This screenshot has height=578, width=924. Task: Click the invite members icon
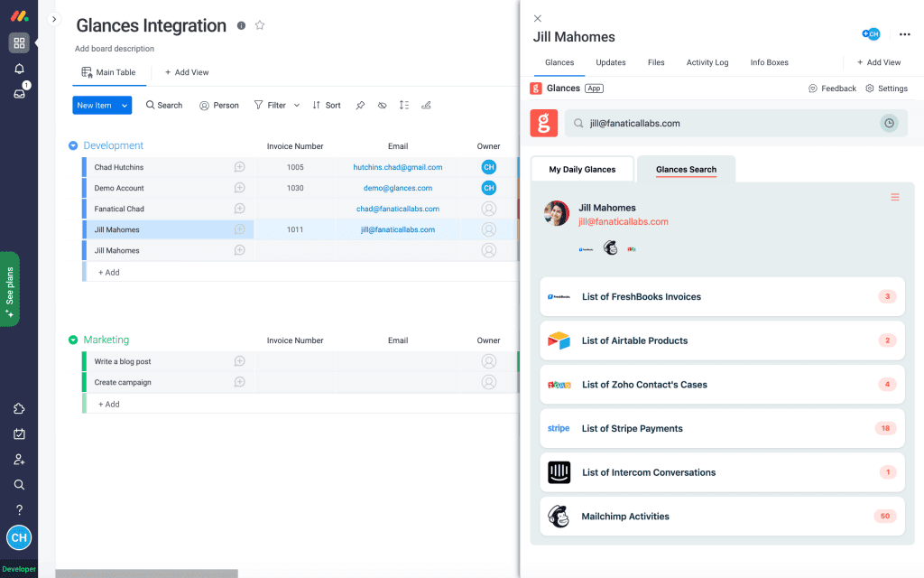[x=19, y=460]
